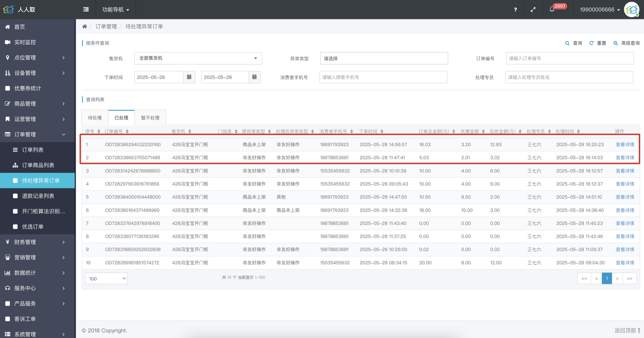The width and height of the screenshot is (644, 338).
Task: Expand 数据统计 sidebar menu
Action: 37,273
